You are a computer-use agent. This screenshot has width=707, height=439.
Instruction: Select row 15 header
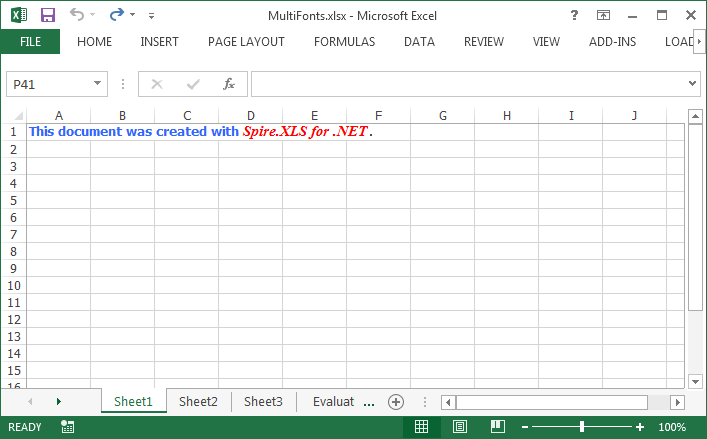[14, 370]
